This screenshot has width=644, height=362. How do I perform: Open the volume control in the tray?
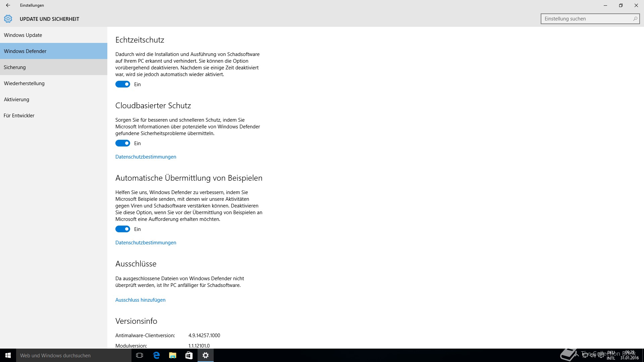click(x=593, y=355)
